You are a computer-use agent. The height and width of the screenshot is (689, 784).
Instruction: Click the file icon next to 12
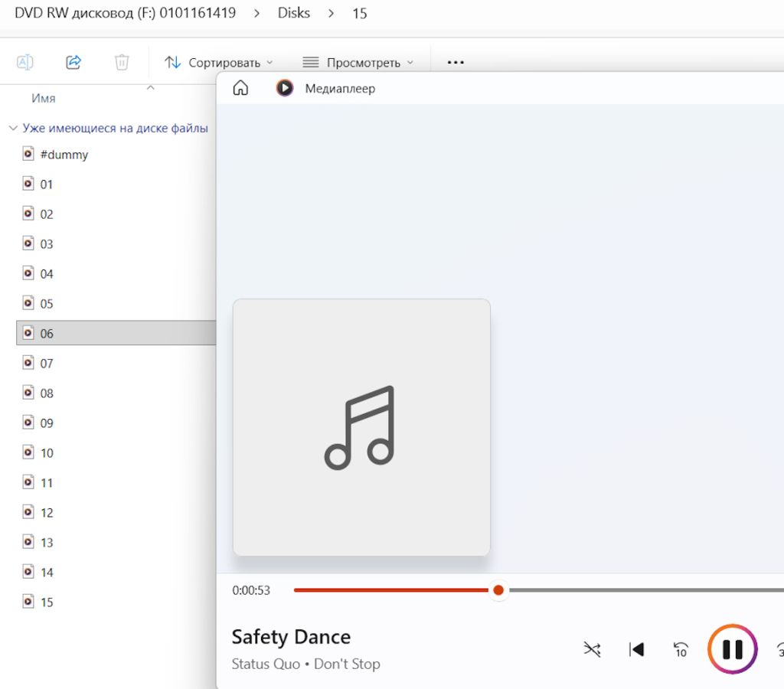[28, 512]
